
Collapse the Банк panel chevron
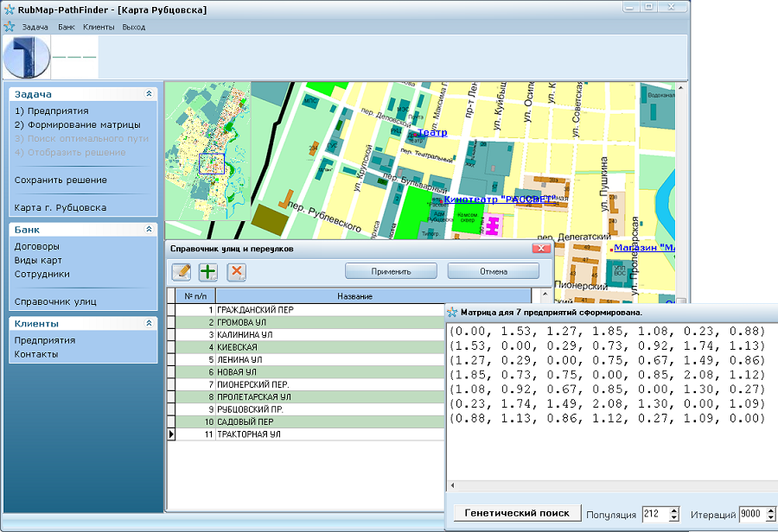(149, 229)
